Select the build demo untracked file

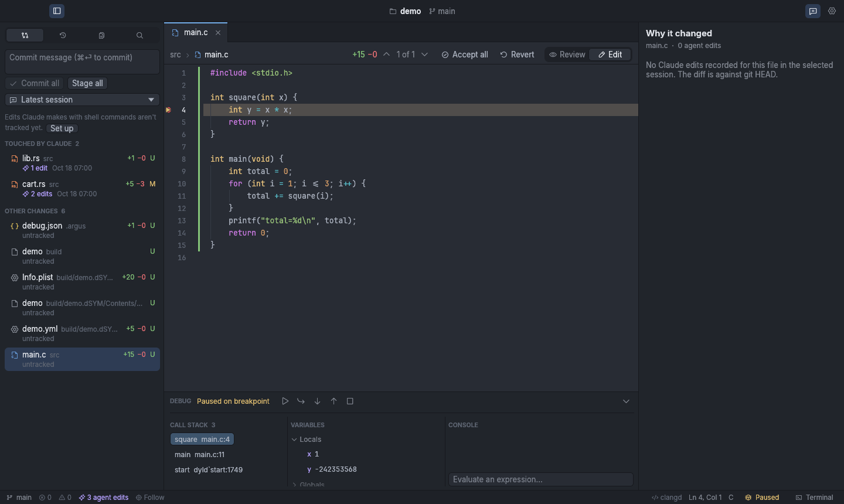[x=82, y=256]
